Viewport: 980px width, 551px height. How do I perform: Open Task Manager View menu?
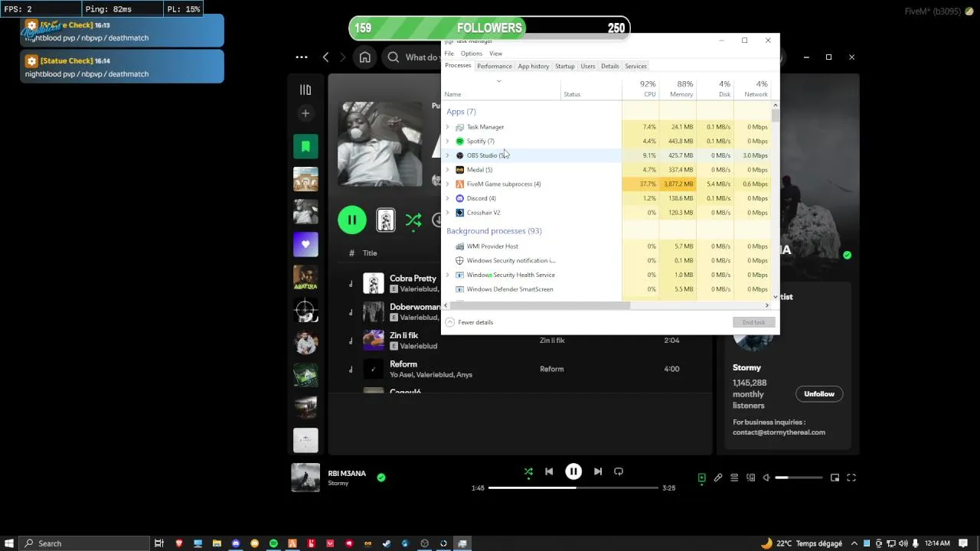(x=496, y=54)
